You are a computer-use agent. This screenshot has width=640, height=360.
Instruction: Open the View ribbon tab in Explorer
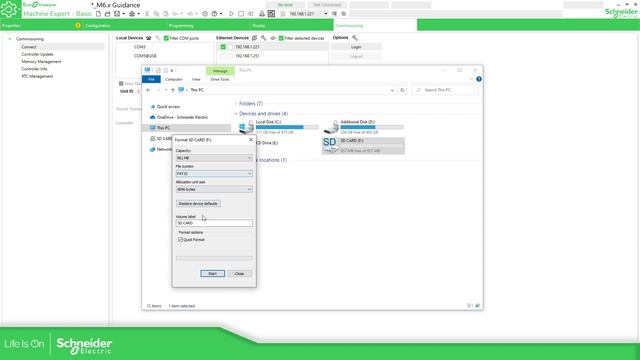tap(196, 79)
